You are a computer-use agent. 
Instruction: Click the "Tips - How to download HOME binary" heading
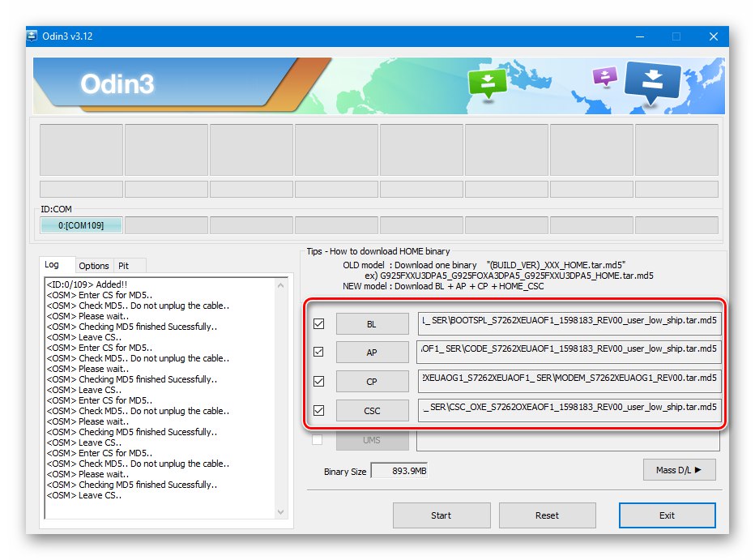[378, 251]
